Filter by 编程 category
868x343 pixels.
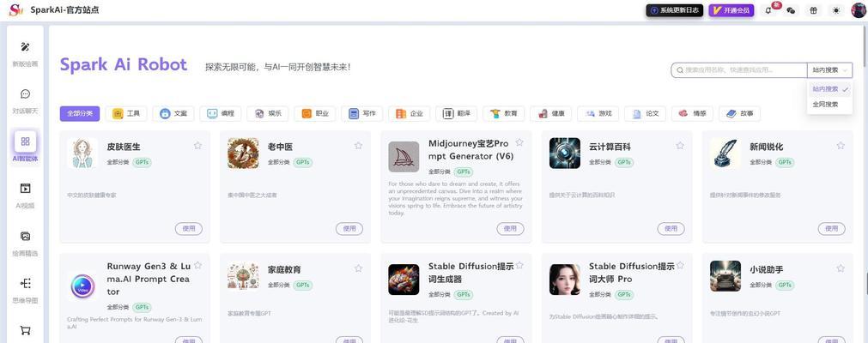[x=221, y=113]
